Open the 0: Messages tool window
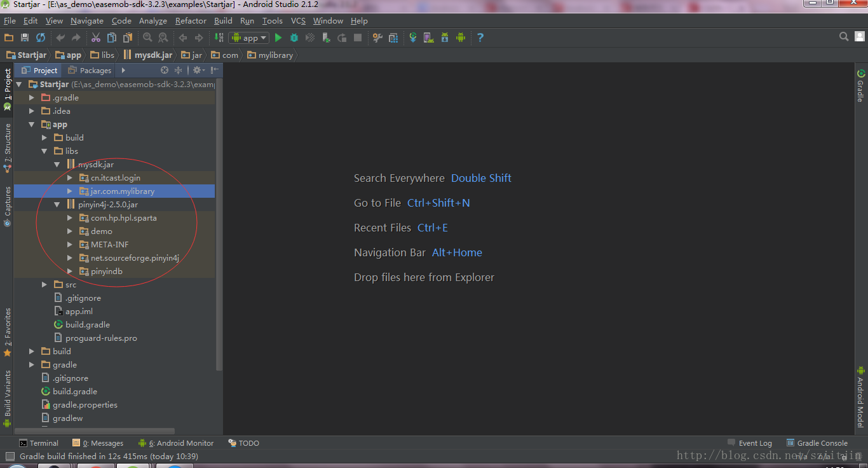This screenshot has width=868, height=468. click(98, 443)
